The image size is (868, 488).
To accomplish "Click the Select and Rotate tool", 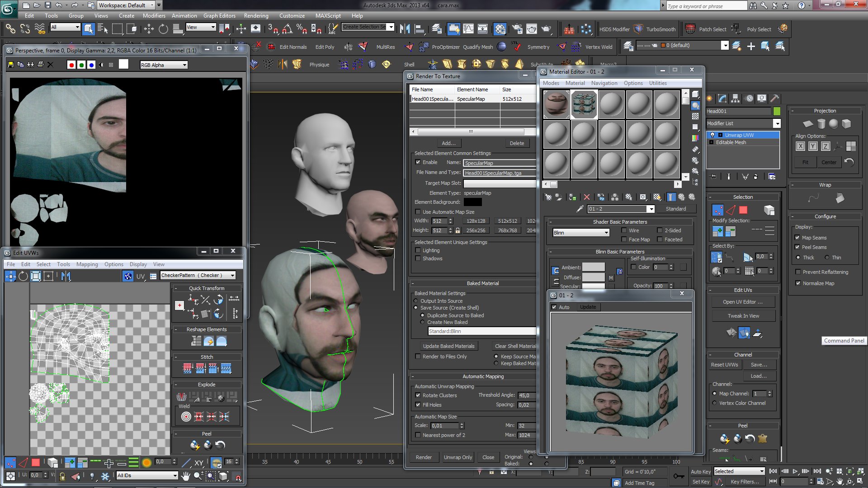I will [x=163, y=29].
